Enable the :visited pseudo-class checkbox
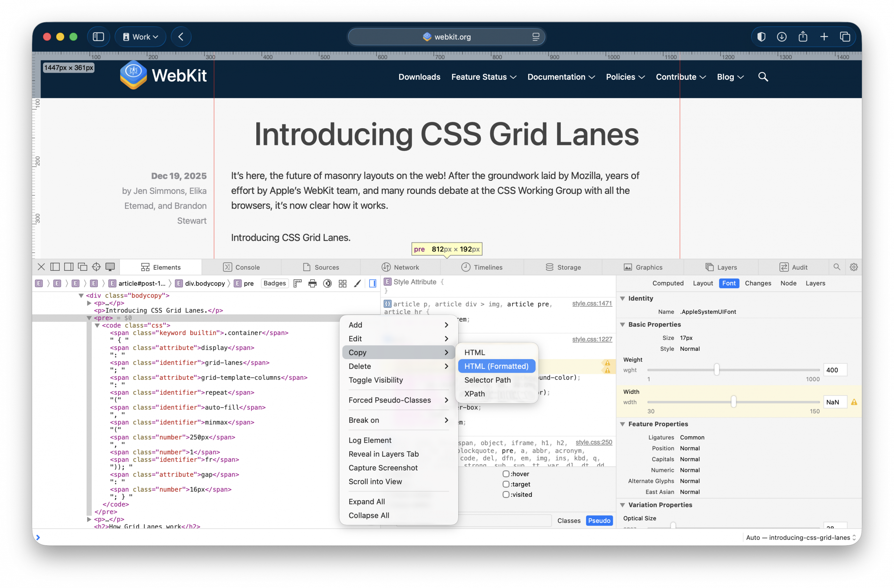The image size is (894, 588). (x=506, y=495)
